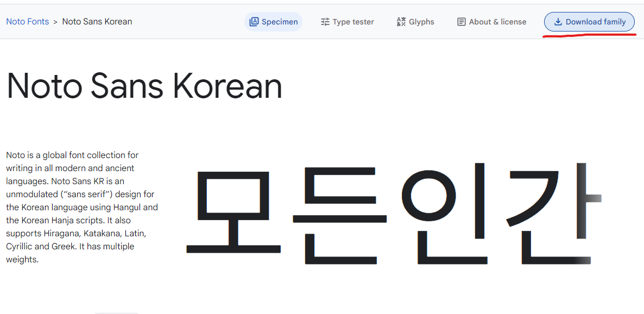Click the Noto Fonts breadcrumb link
The height and width of the screenshot is (314, 644).
click(28, 22)
